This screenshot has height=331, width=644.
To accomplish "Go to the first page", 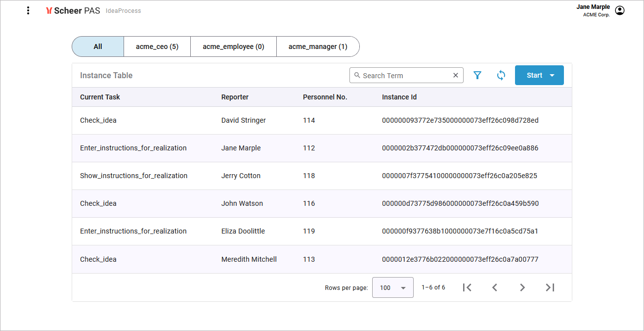I will tap(467, 287).
